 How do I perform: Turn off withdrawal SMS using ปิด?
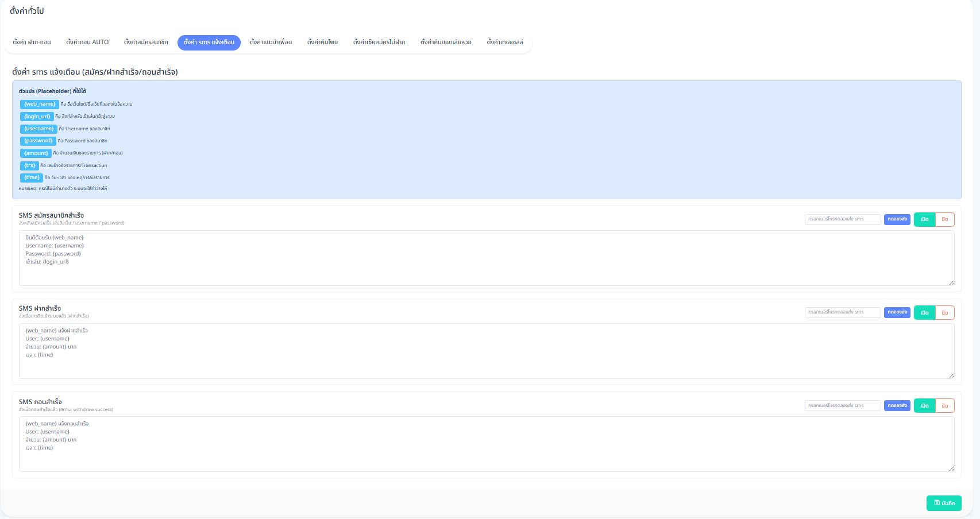(x=944, y=406)
